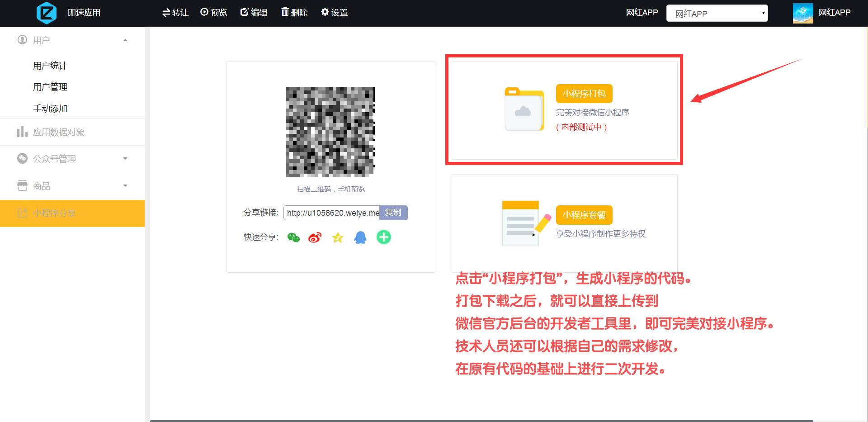The width and height of the screenshot is (868, 422).
Task: Click the cloud folder package icon
Action: tap(524, 109)
